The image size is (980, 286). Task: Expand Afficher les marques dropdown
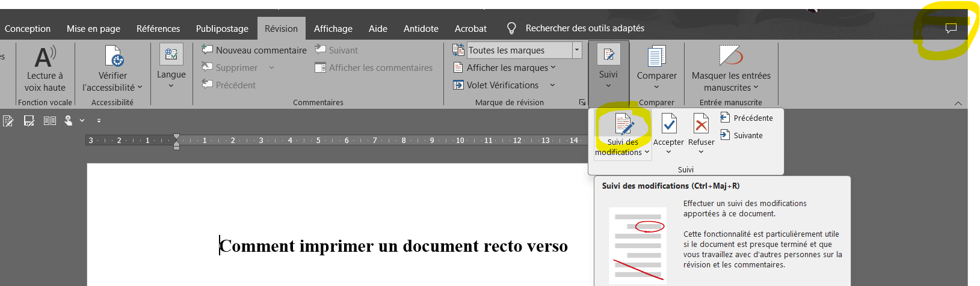point(504,68)
